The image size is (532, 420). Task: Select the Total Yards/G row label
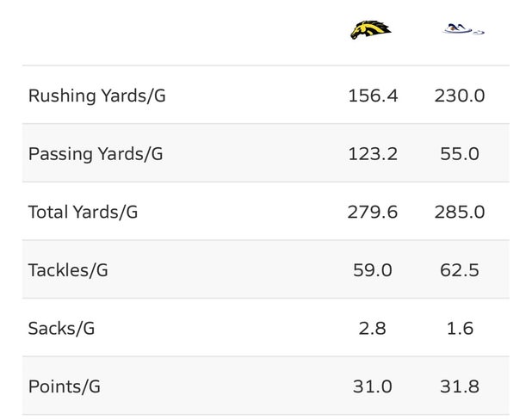click(83, 212)
